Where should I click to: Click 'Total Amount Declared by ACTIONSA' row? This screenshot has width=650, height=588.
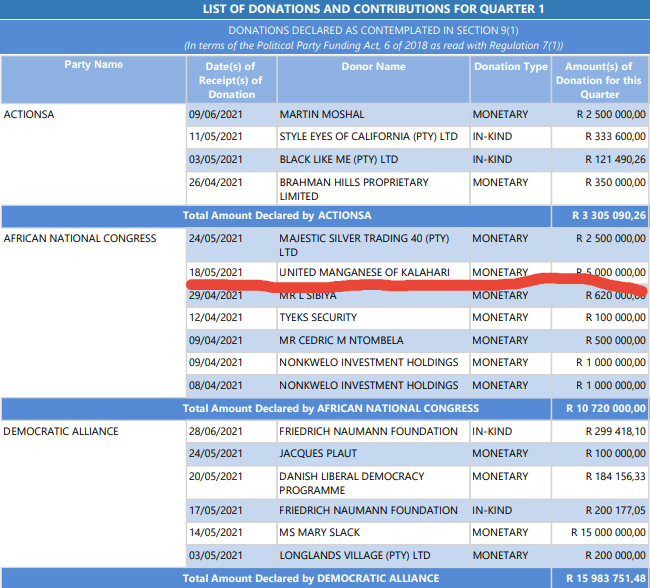[x=277, y=216]
